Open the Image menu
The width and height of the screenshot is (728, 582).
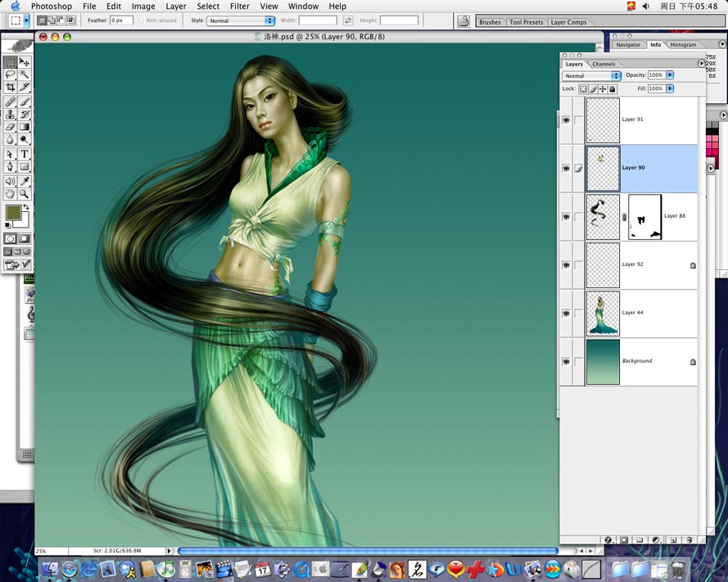[143, 6]
